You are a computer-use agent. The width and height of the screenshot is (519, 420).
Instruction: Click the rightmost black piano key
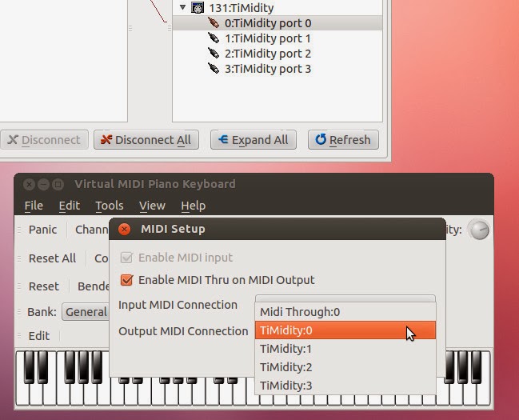click(x=476, y=367)
